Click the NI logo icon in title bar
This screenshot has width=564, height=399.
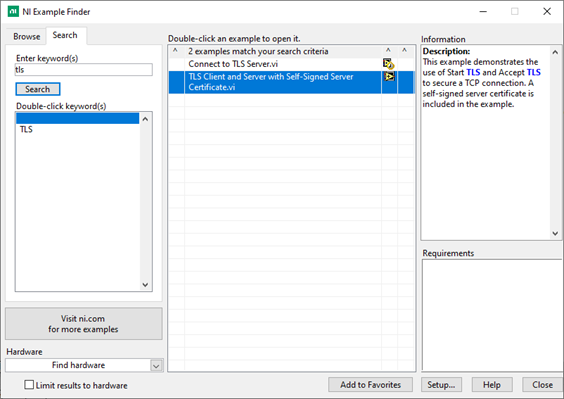(13, 12)
